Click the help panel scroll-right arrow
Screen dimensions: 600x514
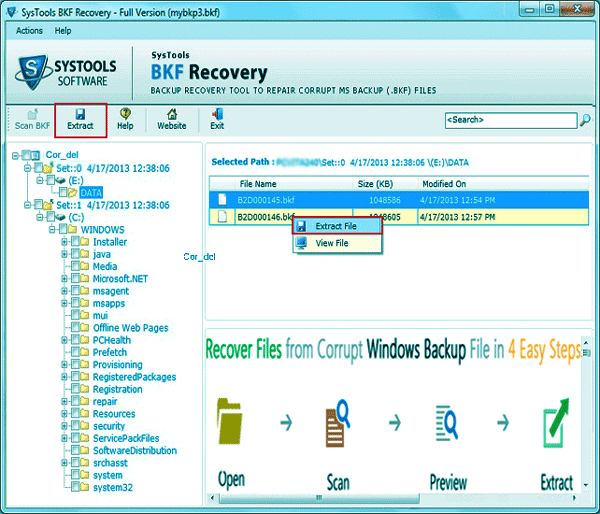tap(574, 498)
